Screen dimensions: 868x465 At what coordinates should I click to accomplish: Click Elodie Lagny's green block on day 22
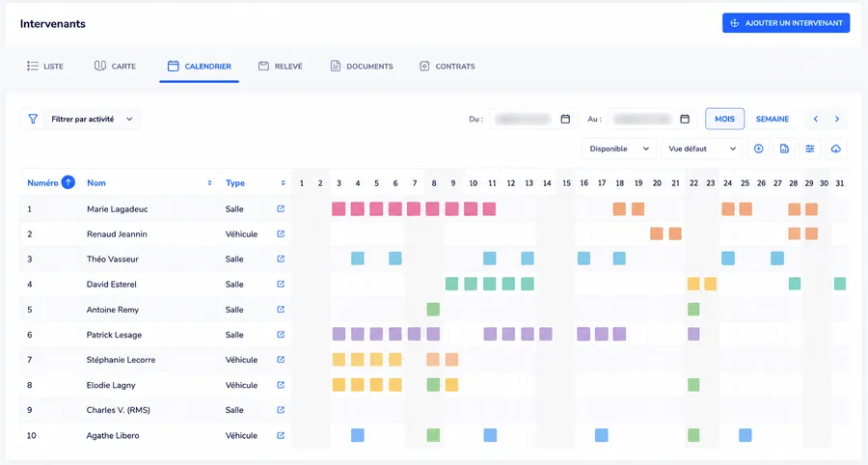(693, 384)
